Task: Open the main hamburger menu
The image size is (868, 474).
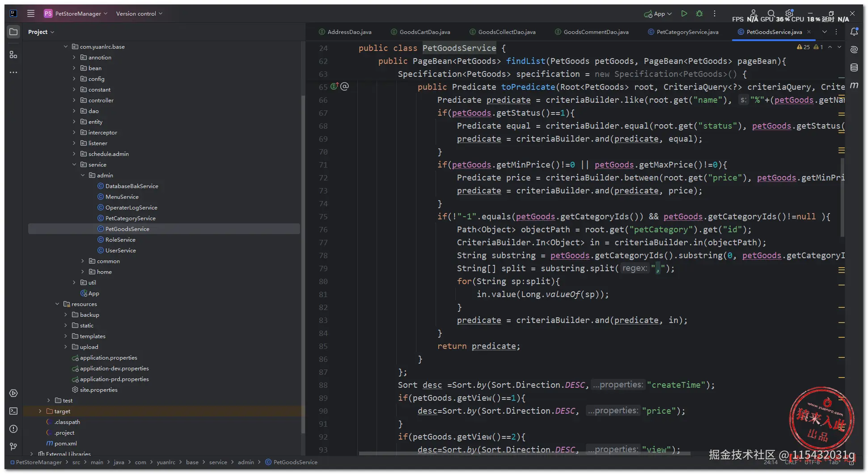Action: click(31, 13)
